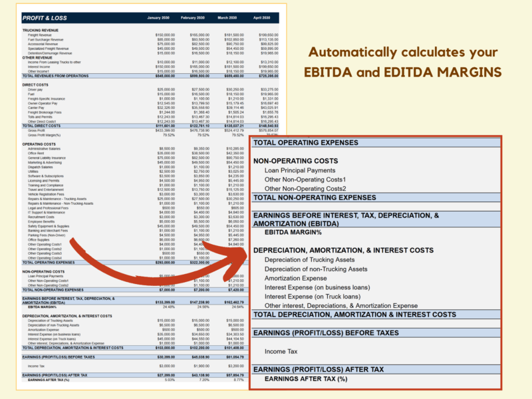
Task: Click the PROFIT & LOSS sheet title
Action: click(x=45, y=18)
